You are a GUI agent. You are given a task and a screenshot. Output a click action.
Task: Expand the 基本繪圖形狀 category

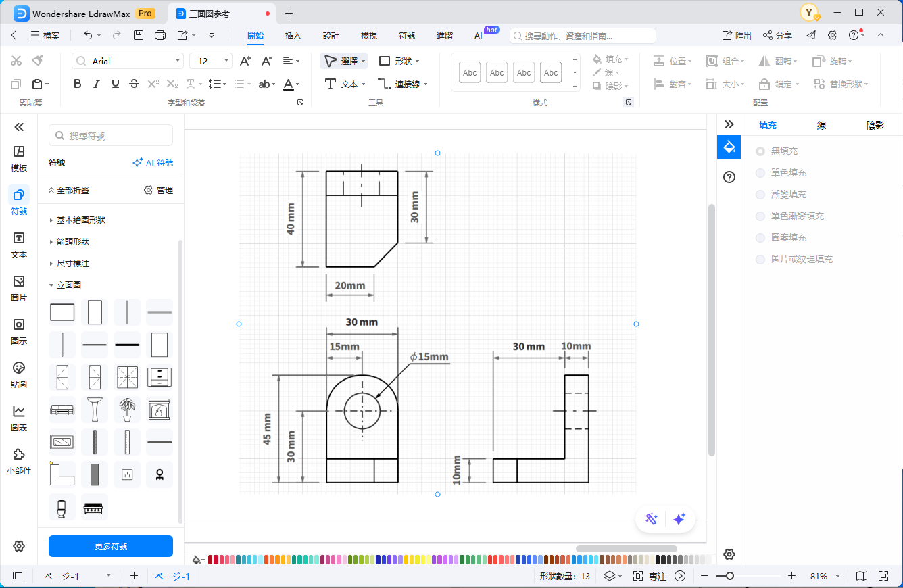coord(80,220)
